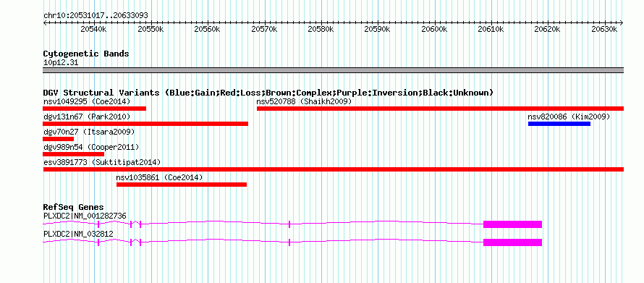Select the red nsv1049295 loss bar
Viewport: 644px width, 283px height.
pos(95,109)
